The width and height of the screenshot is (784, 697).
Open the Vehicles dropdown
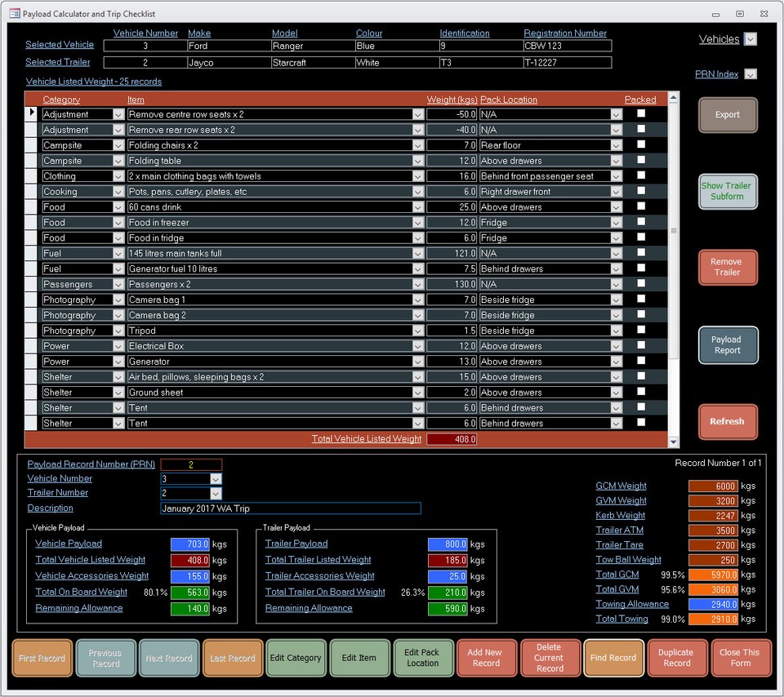tap(748, 38)
